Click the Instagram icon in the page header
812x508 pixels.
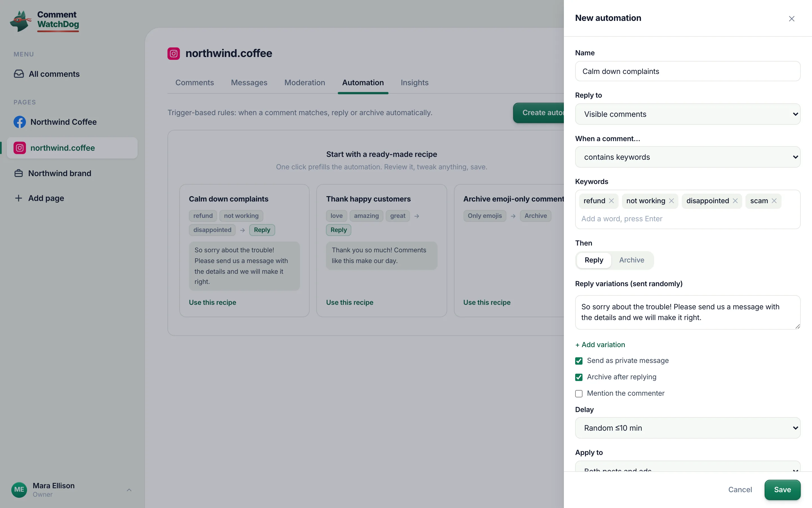pyautogui.click(x=173, y=53)
